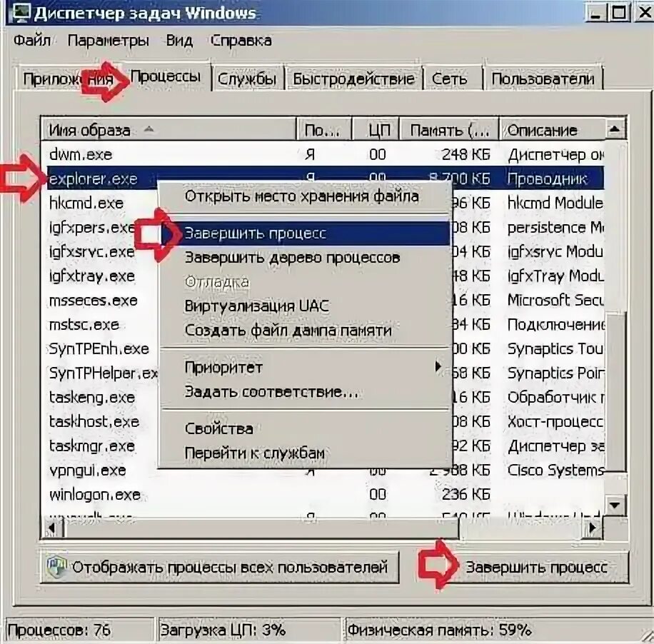Minimize the Task Manager window

pyautogui.click(x=595, y=13)
